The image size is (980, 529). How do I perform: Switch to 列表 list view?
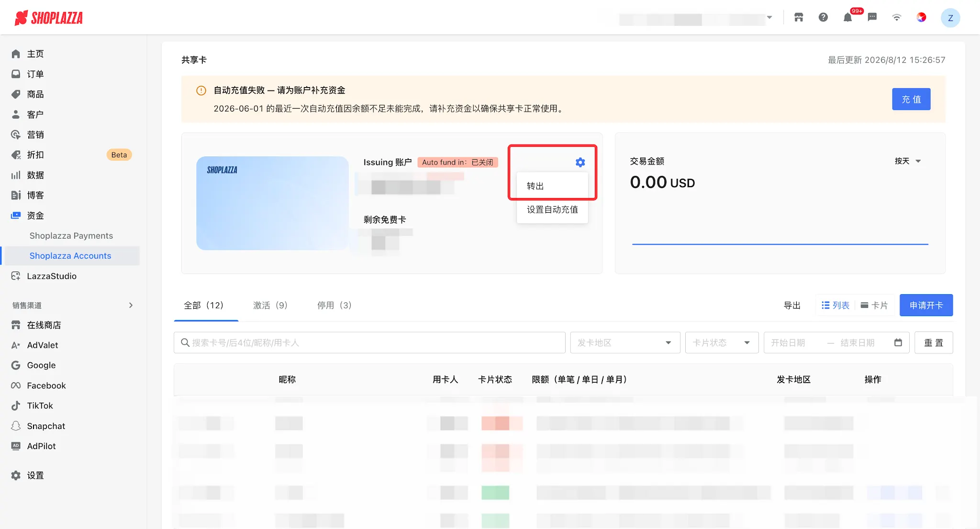coord(835,305)
